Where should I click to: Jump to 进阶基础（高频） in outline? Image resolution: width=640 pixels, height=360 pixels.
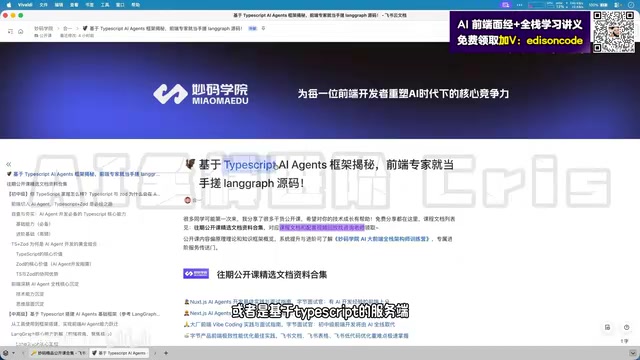pos(33,234)
